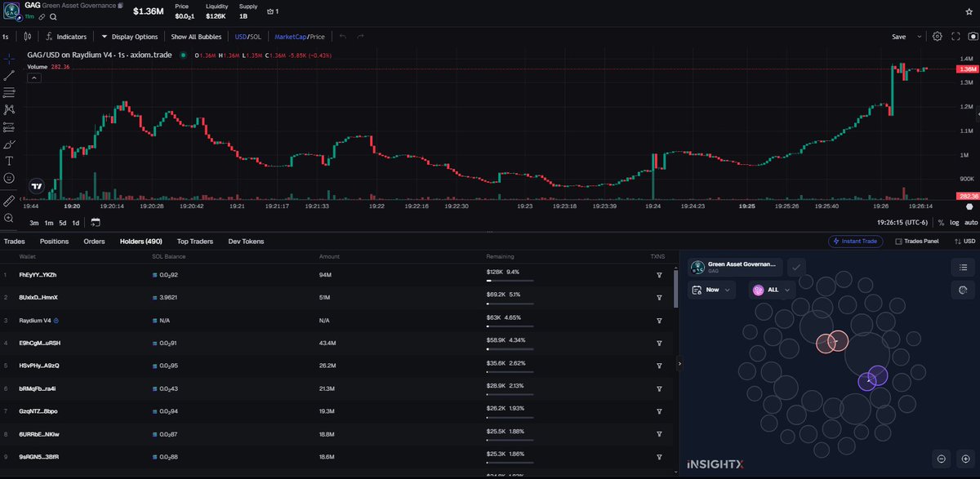
Task: Open the token link icon
Action: click(x=42, y=16)
